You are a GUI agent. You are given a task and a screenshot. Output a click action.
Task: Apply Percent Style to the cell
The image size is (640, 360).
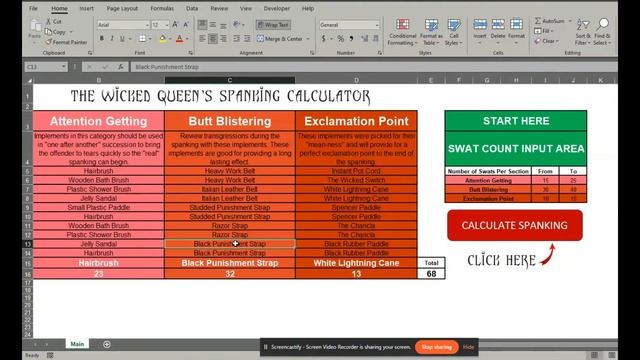tap(340, 39)
